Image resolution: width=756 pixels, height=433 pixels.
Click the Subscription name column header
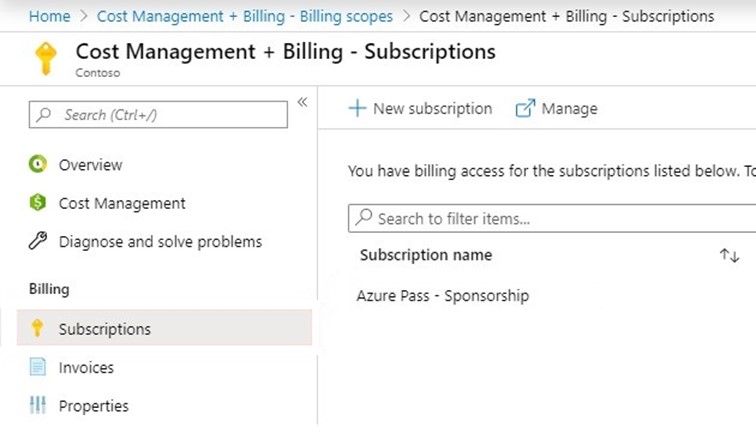(426, 255)
